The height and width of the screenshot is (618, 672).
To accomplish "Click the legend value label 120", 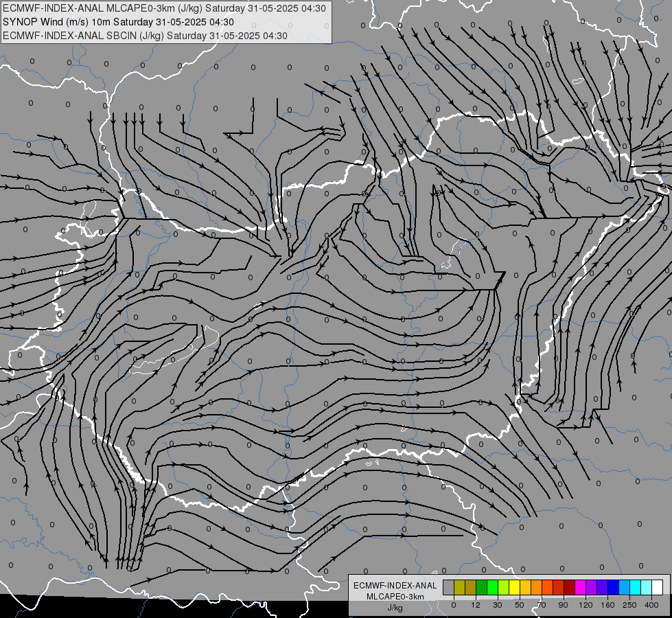I will click(x=586, y=605).
